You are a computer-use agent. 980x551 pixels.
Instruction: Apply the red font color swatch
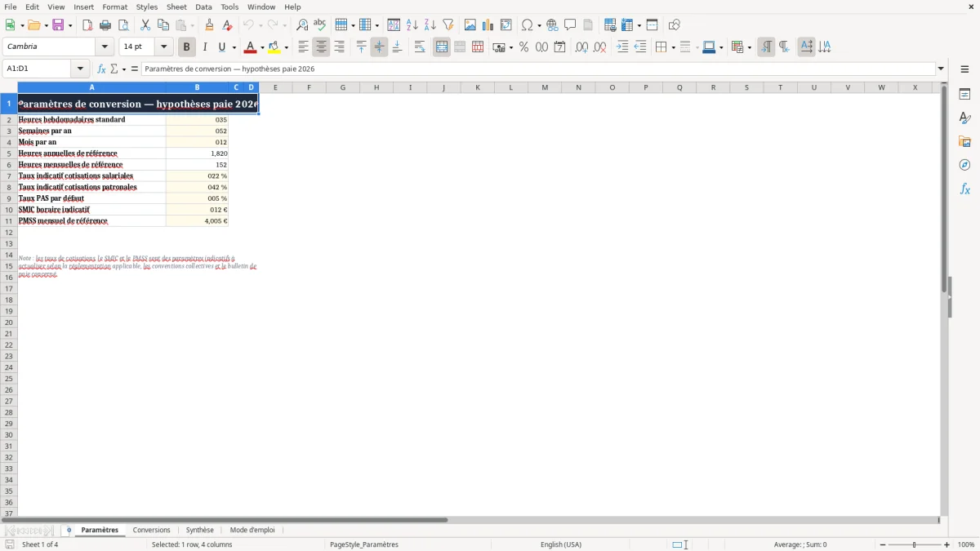point(250,47)
